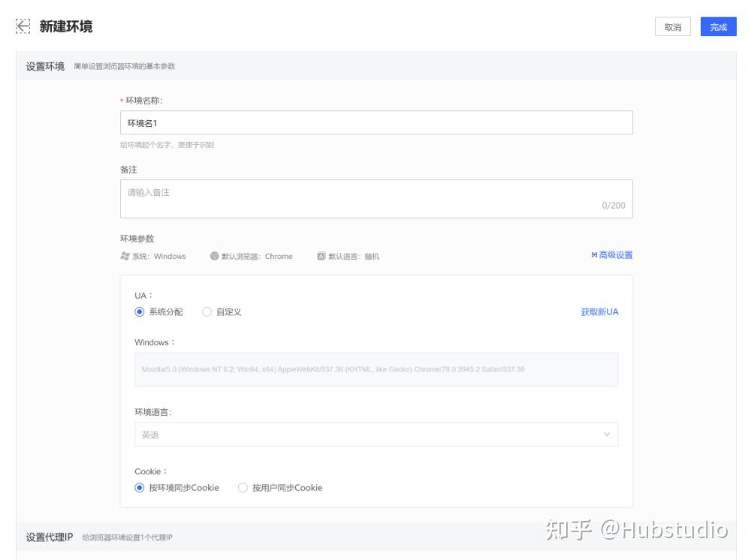Click the Chrome default browser icon
Image resolution: width=748 pixels, height=560 pixels.
point(214,256)
